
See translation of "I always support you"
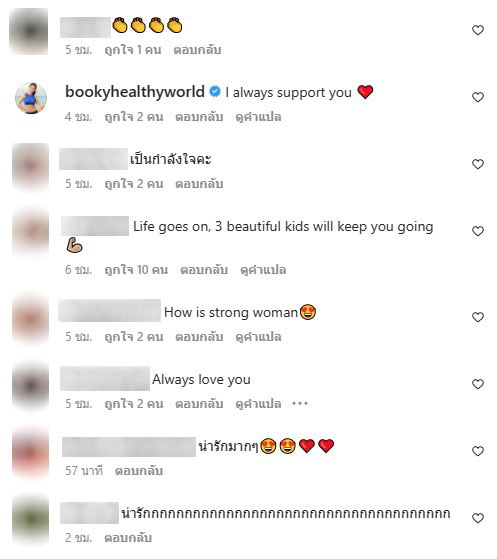pos(258,117)
